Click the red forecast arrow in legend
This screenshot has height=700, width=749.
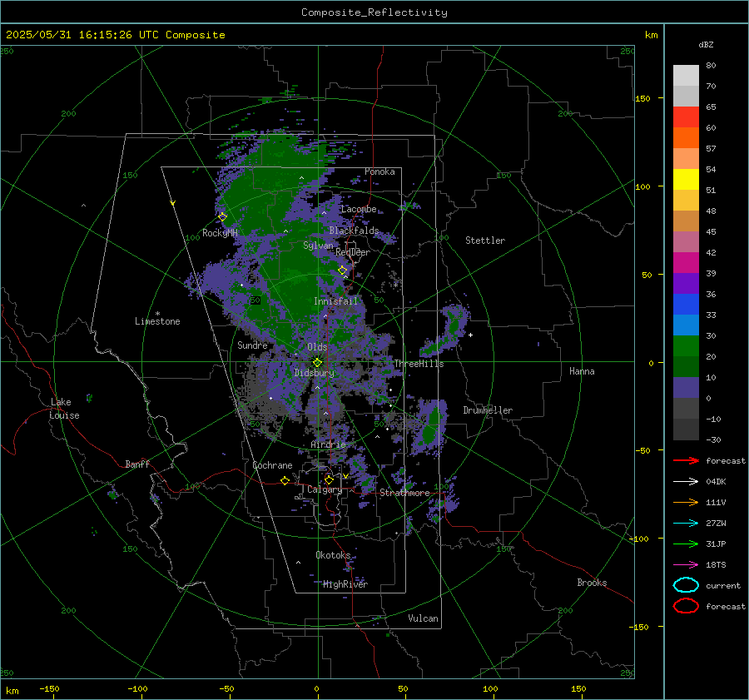point(686,460)
